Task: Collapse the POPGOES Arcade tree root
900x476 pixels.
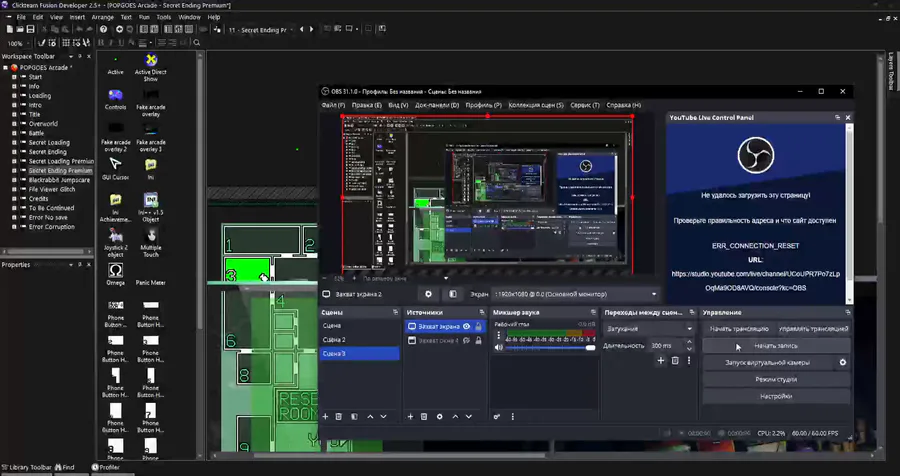Action: 6,68
